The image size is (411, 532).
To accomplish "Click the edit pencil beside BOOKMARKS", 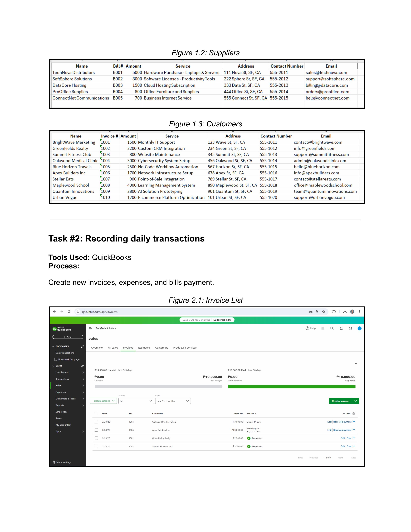I will click(83, 346).
